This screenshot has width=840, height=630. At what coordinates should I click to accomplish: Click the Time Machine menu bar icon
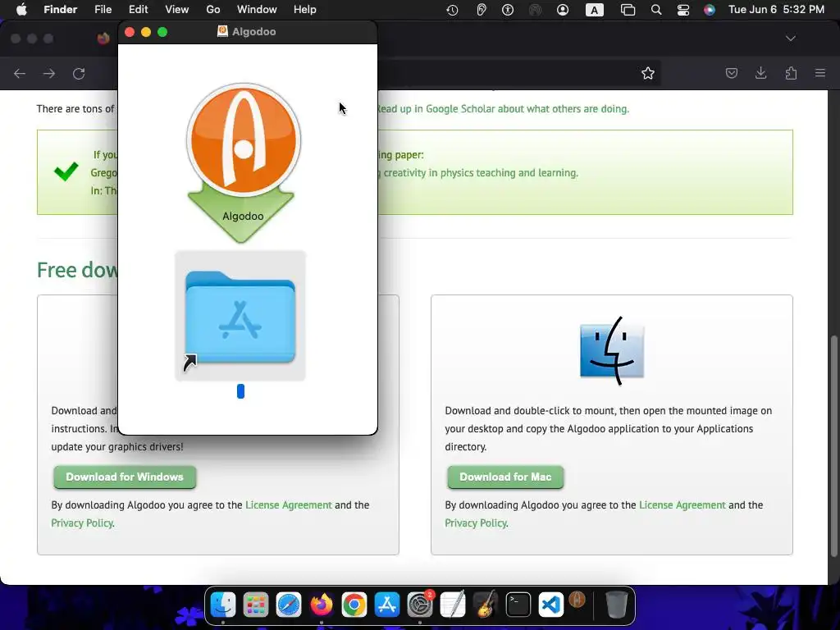coord(452,10)
